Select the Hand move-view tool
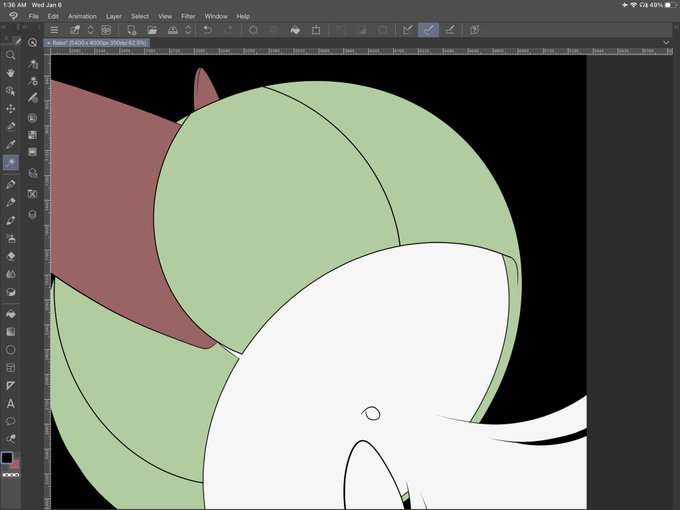This screenshot has height=510, width=680. click(x=10, y=73)
